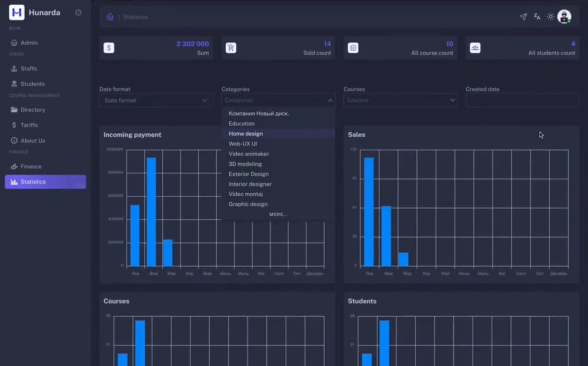Click the Directory folder icon
The height and width of the screenshot is (366, 588).
pos(14,110)
